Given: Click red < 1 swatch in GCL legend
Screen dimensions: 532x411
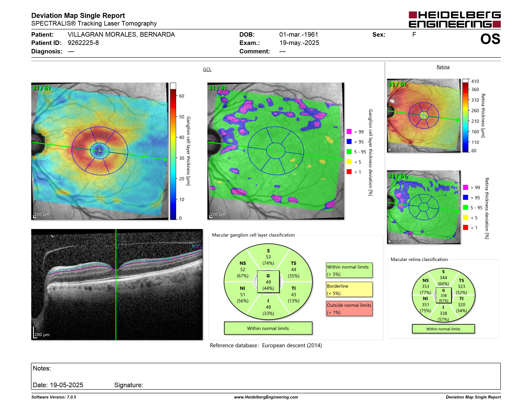Looking at the screenshot, I should point(349,172).
